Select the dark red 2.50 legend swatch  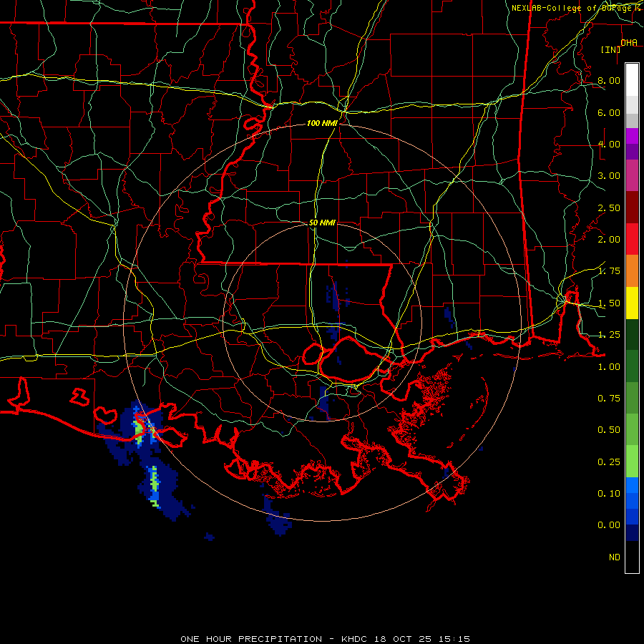(x=632, y=208)
